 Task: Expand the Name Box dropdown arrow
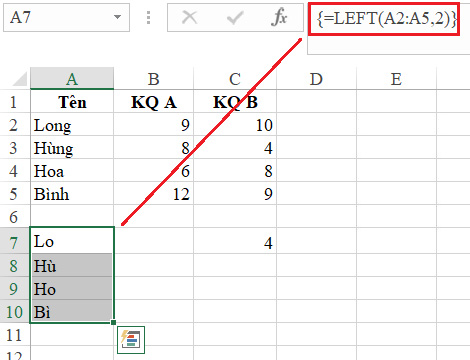[117, 17]
